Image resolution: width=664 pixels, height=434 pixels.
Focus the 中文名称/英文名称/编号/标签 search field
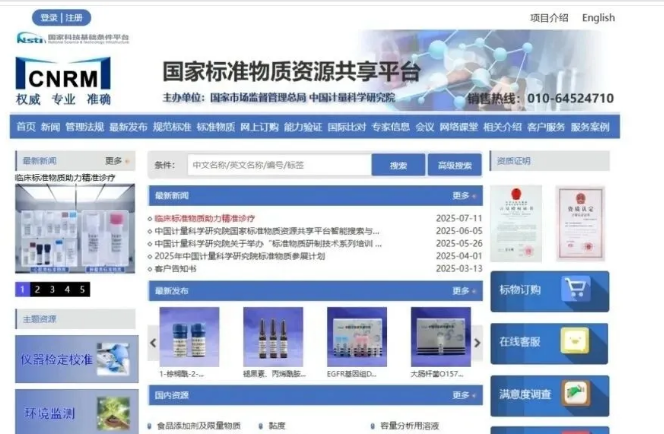279,165
